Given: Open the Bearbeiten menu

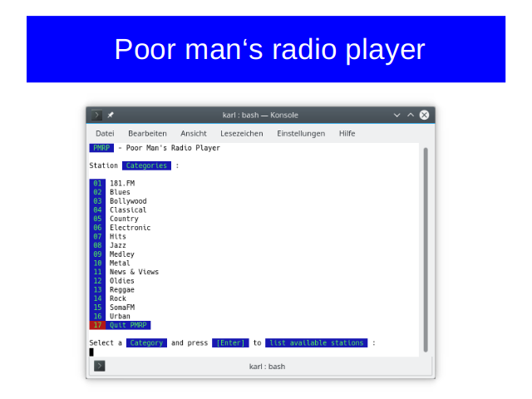Looking at the screenshot, I should coord(147,133).
